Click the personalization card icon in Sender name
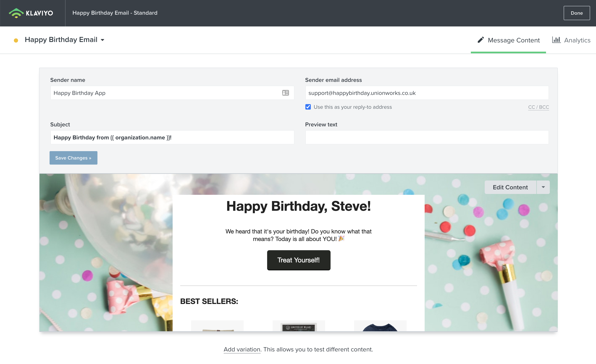Image resolution: width=596 pixels, height=364 pixels. pyautogui.click(x=285, y=93)
